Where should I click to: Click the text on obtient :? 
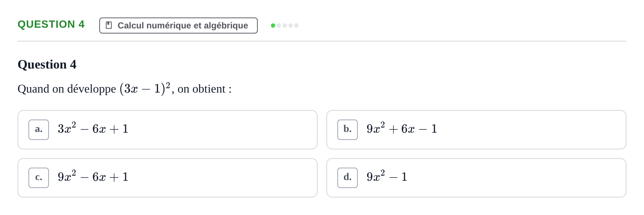[x=204, y=89]
